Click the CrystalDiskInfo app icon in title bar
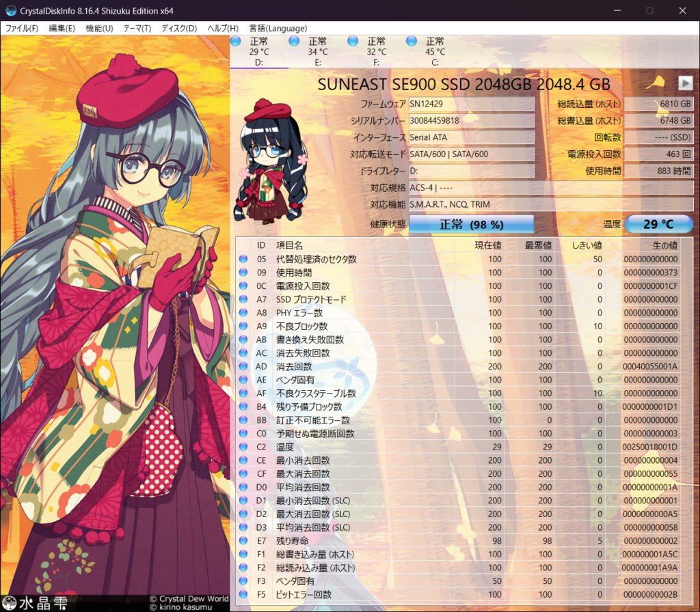The width and height of the screenshot is (700, 612). (x=11, y=11)
